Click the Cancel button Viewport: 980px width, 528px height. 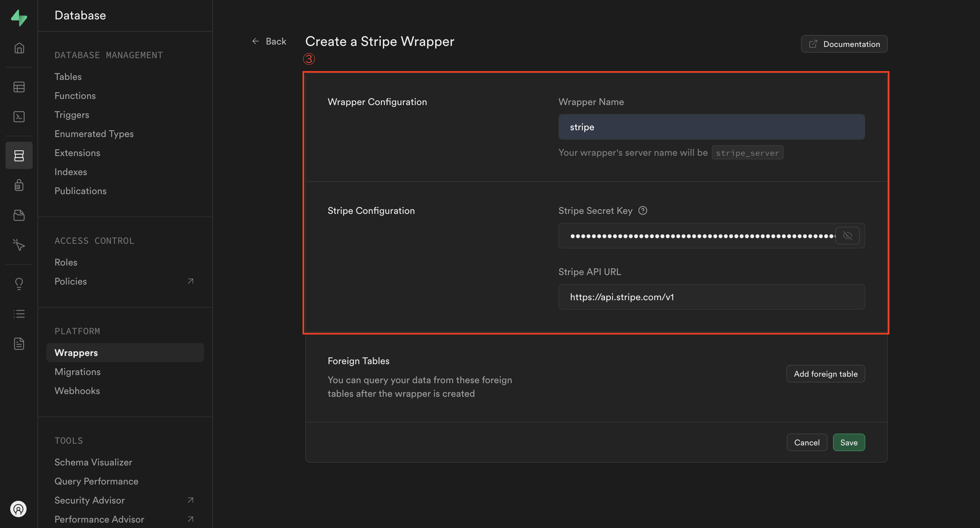click(806, 442)
